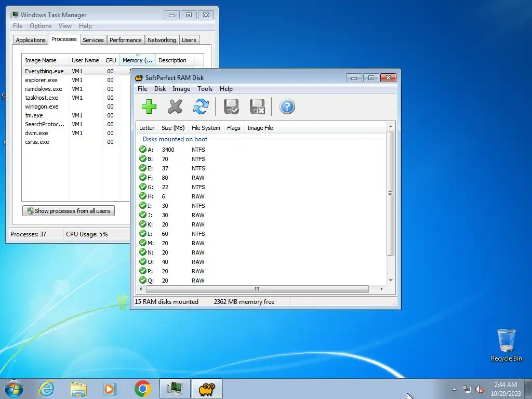Open the Recycle Bin desktop icon
This screenshot has height=399, width=532.
506,345
